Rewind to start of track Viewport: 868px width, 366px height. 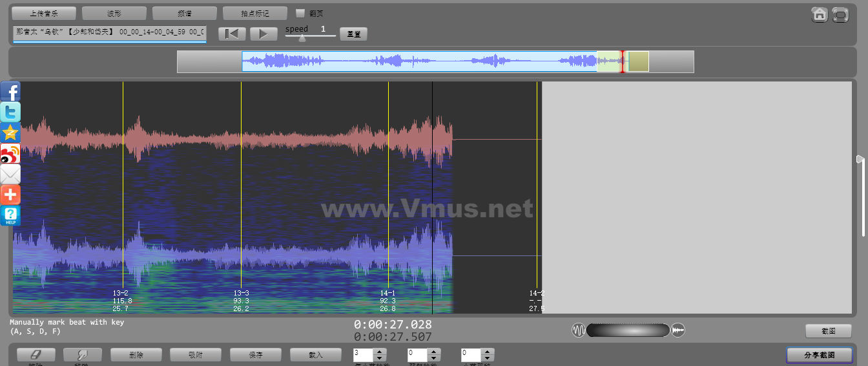point(232,34)
